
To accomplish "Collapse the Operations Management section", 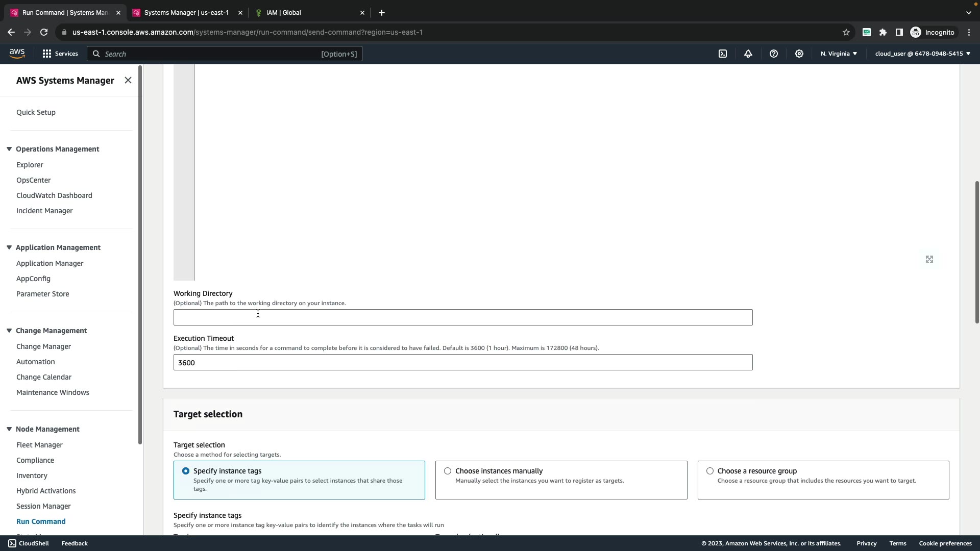I will (9, 149).
